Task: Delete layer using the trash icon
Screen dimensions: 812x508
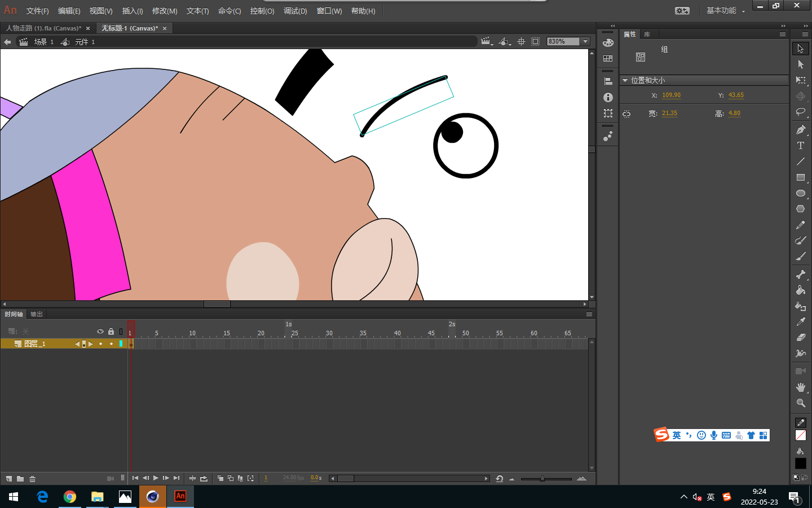Action: pos(33,479)
